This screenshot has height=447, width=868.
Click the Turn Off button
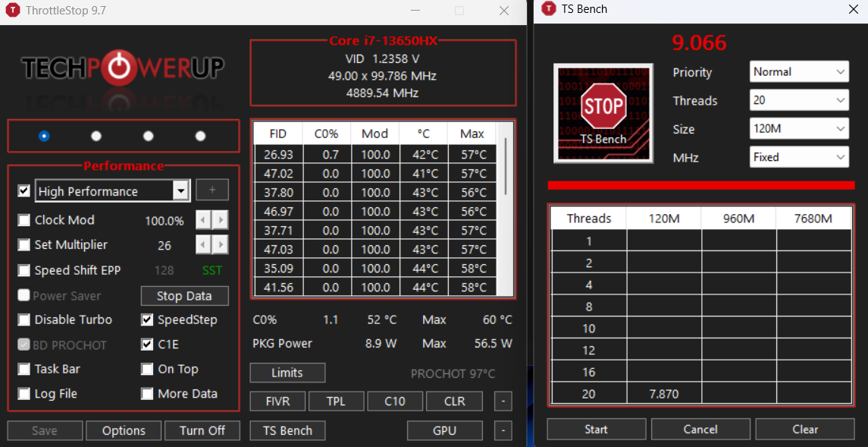(202, 430)
